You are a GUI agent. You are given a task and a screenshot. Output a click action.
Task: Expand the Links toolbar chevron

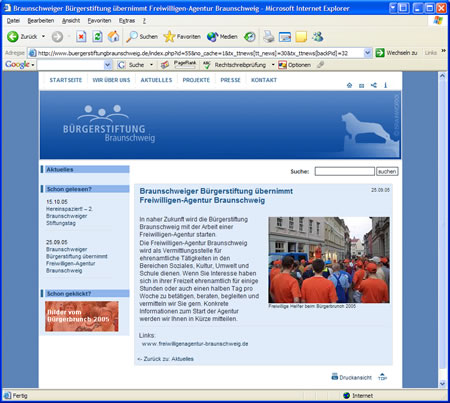(x=444, y=51)
